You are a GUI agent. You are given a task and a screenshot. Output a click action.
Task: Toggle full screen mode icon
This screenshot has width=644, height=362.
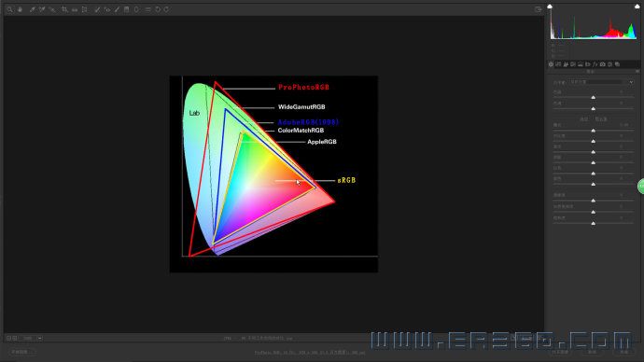coord(538,9)
